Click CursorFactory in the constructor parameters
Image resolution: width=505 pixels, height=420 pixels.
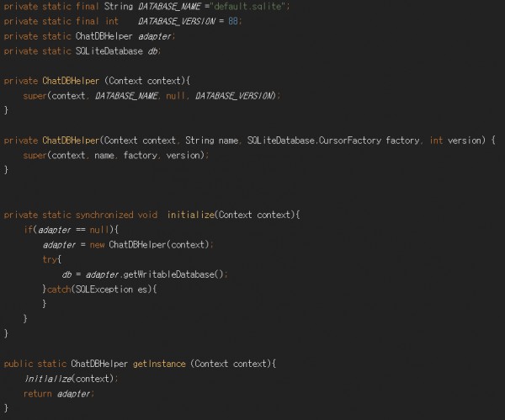click(x=350, y=141)
